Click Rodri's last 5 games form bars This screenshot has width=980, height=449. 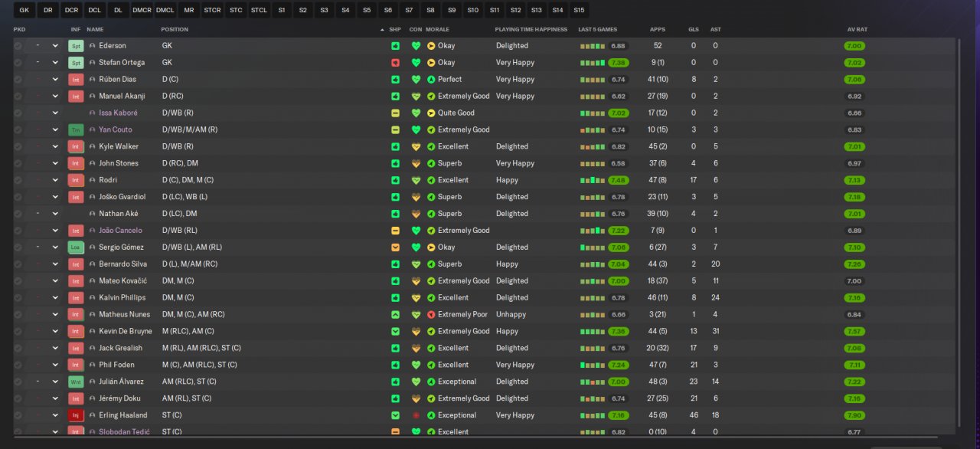tap(593, 180)
